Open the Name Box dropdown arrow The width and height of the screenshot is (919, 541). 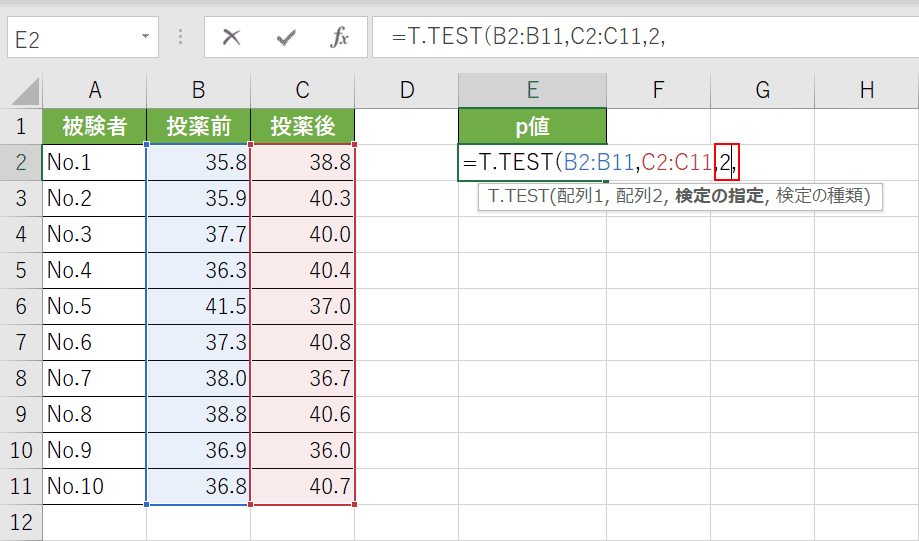click(145, 36)
